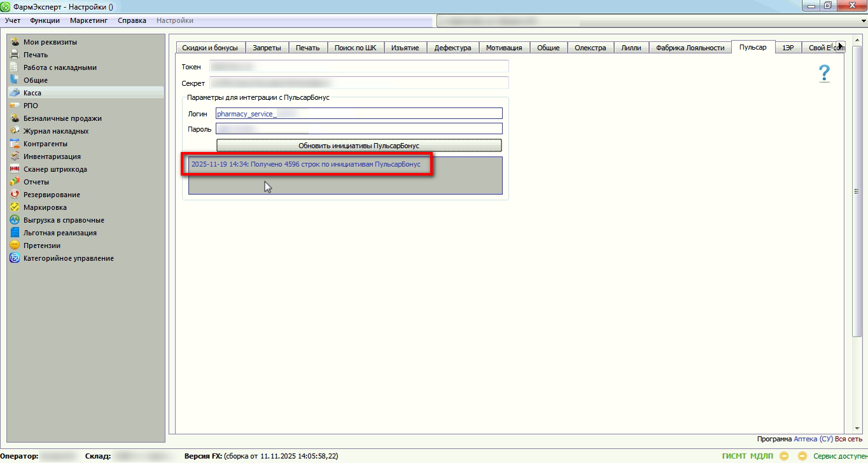Click the vertical scrollbar on the right
The image size is (868, 463).
point(857,191)
